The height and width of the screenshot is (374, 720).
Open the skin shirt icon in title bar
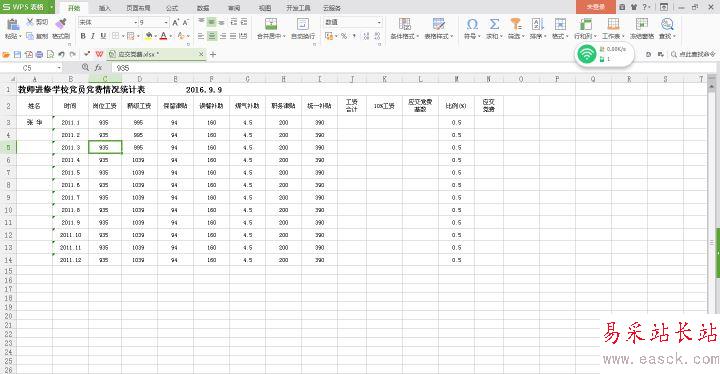634,7
